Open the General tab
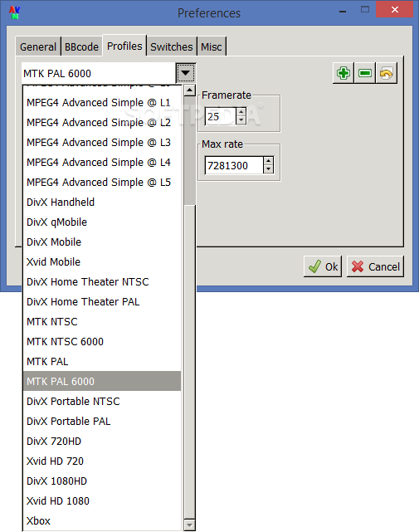 (38, 46)
